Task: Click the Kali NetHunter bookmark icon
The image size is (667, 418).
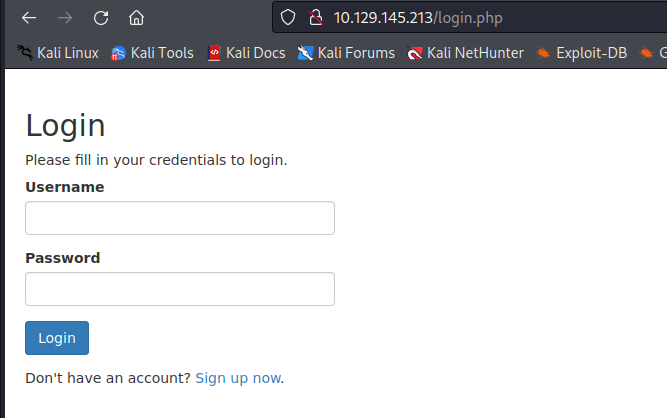Action: (414, 53)
